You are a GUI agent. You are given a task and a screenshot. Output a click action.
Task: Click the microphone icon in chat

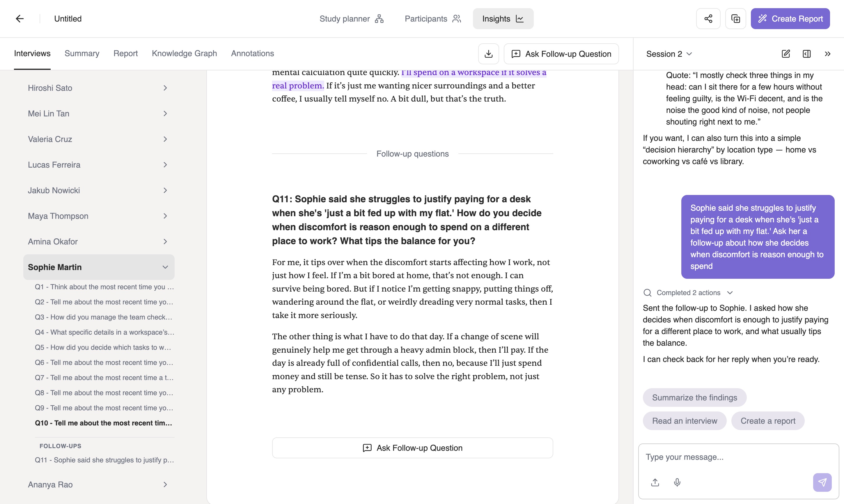coord(677,482)
